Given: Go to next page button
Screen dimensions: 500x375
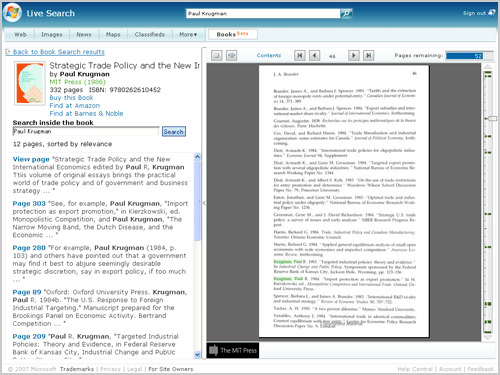Looking at the screenshot, I should pyautogui.click(x=354, y=55).
